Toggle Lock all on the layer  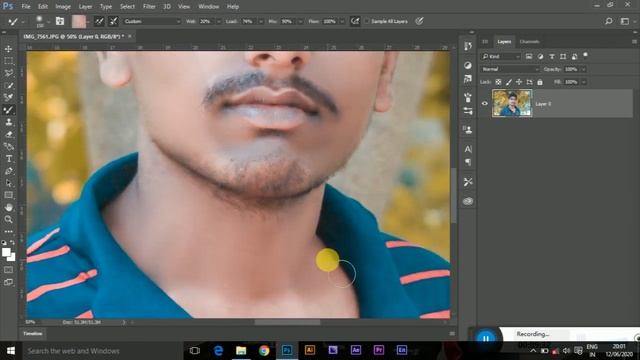[x=540, y=82]
